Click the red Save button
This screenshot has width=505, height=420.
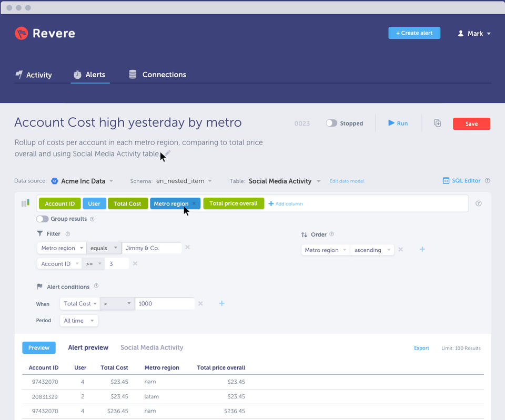coord(471,124)
